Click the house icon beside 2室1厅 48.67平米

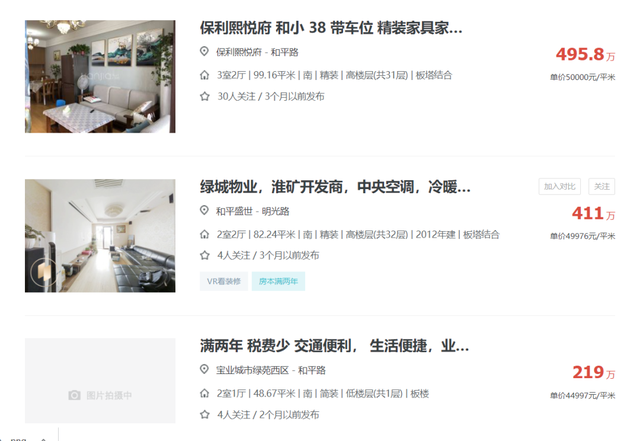pyautogui.click(x=204, y=394)
